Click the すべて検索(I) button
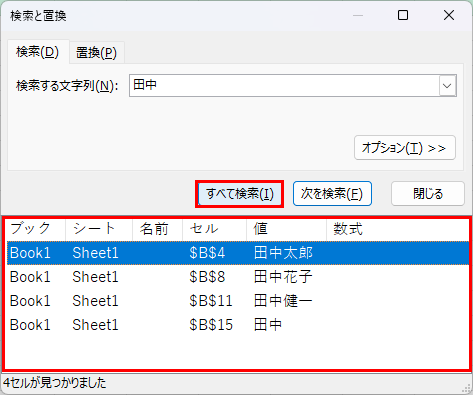The image size is (473, 395). coord(239,194)
